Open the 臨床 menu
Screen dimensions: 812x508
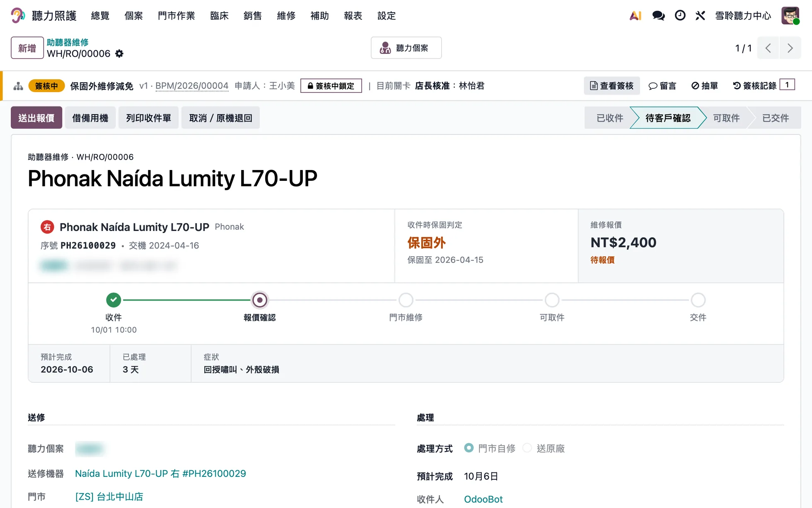pos(220,16)
